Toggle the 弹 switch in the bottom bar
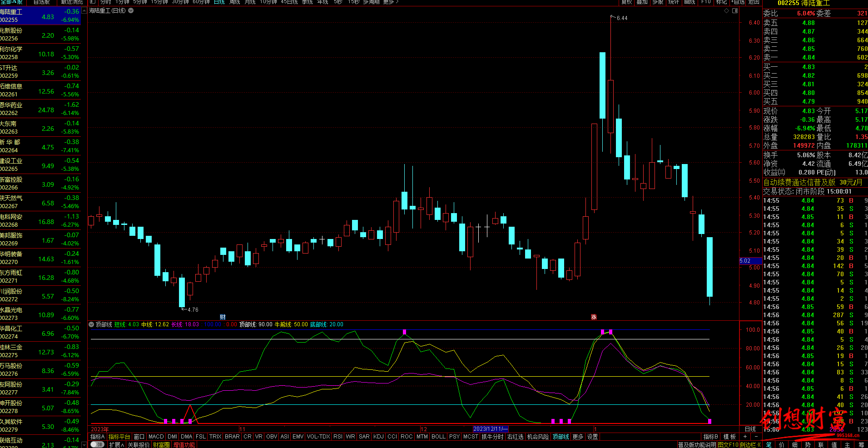 [x=97, y=445]
